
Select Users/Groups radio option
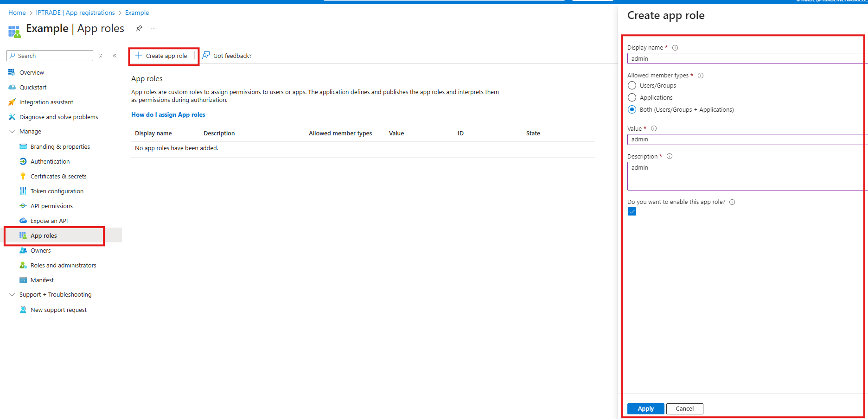click(x=632, y=85)
